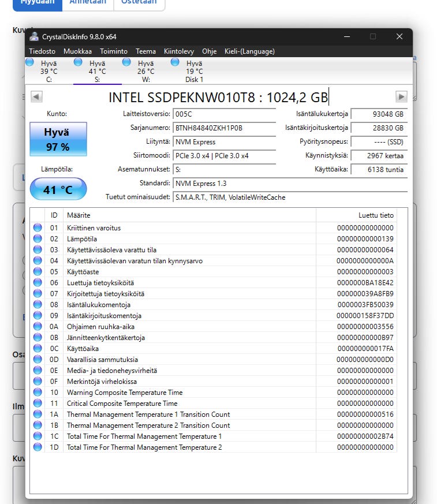Image resolution: width=437 pixels, height=504 pixels.
Task: Click the host writes value 28830 GB
Action: tap(379, 128)
